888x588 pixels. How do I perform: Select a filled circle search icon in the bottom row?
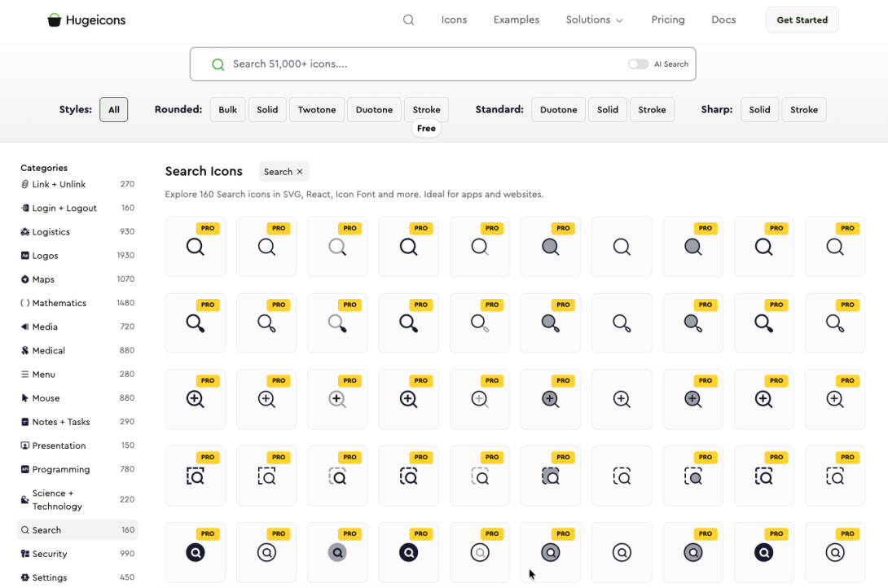[x=196, y=552]
